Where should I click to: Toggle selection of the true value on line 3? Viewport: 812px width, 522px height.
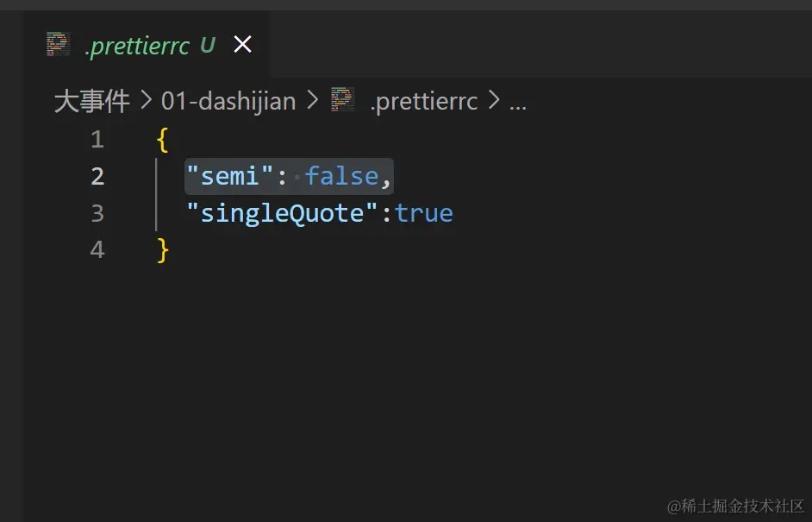pyautogui.click(x=424, y=213)
